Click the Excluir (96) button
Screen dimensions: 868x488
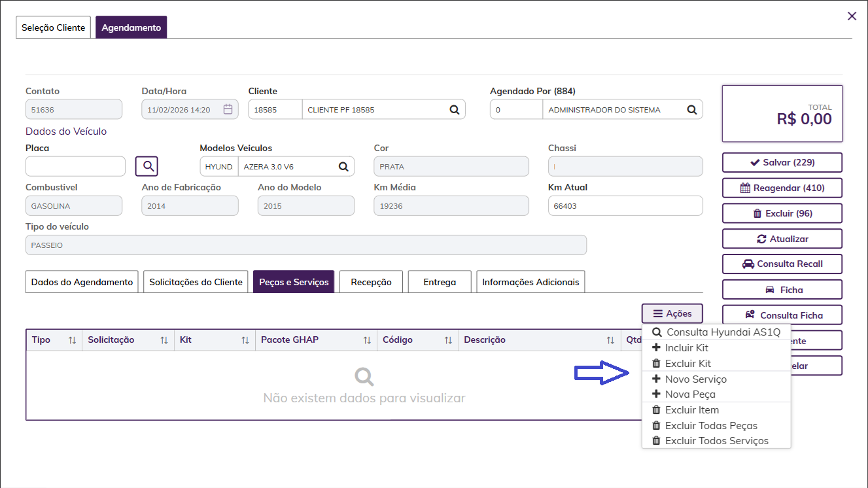click(782, 213)
